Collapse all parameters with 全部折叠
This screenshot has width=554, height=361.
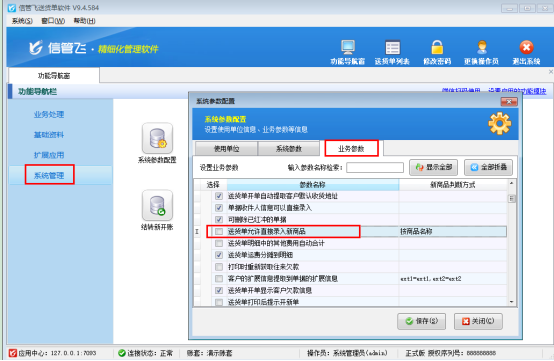[488, 167]
